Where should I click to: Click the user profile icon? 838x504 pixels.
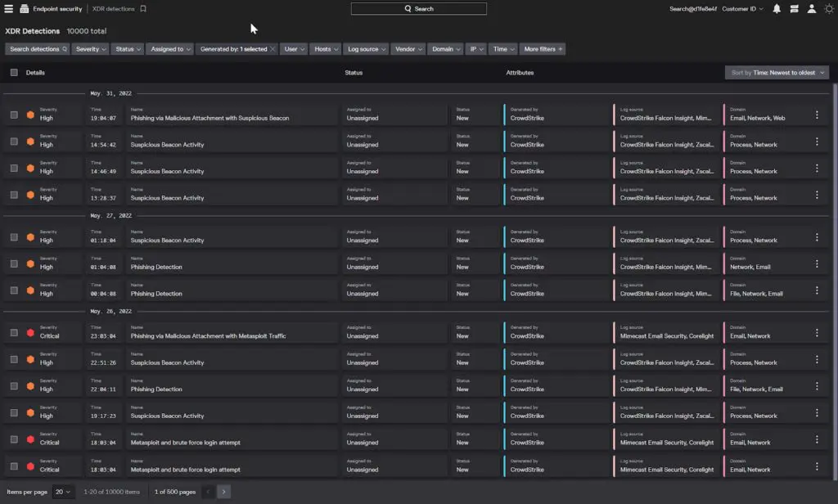[x=811, y=8]
